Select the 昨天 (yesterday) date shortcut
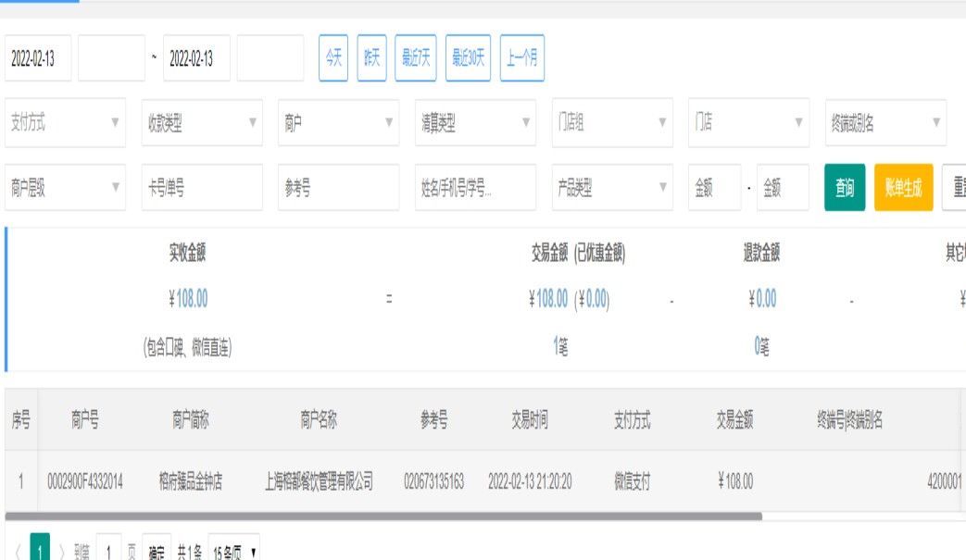The width and height of the screenshot is (966, 560). (x=371, y=58)
